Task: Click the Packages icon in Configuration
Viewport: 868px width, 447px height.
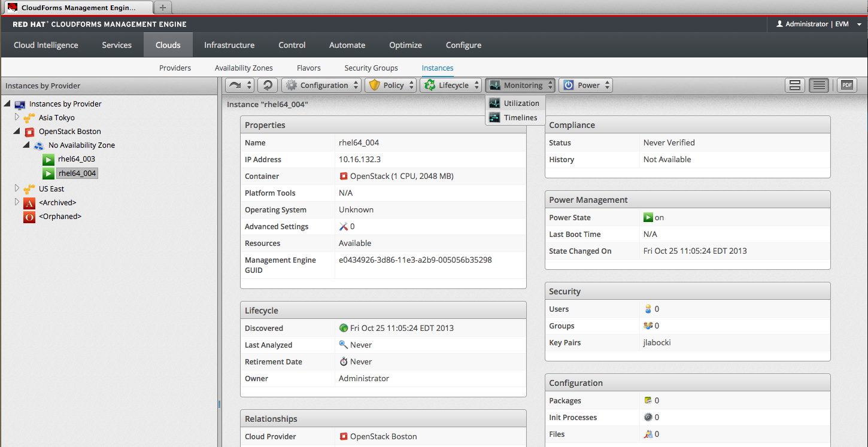Action: click(x=648, y=401)
